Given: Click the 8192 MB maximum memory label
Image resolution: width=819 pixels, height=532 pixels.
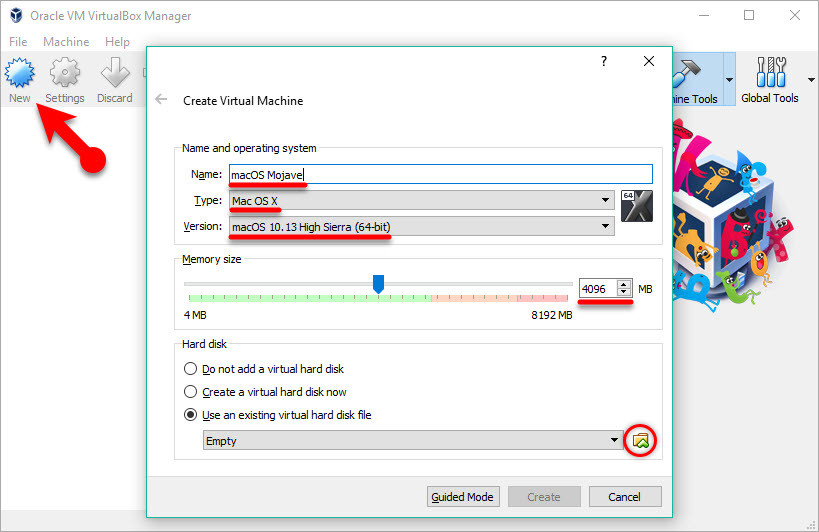Looking at the screenshot, I should click(552, 315).
